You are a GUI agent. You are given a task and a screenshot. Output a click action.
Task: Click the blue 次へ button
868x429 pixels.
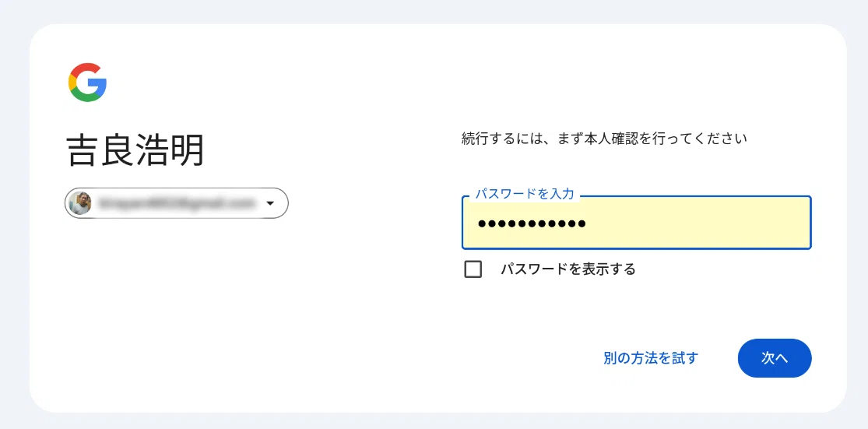tap(775, 358)
